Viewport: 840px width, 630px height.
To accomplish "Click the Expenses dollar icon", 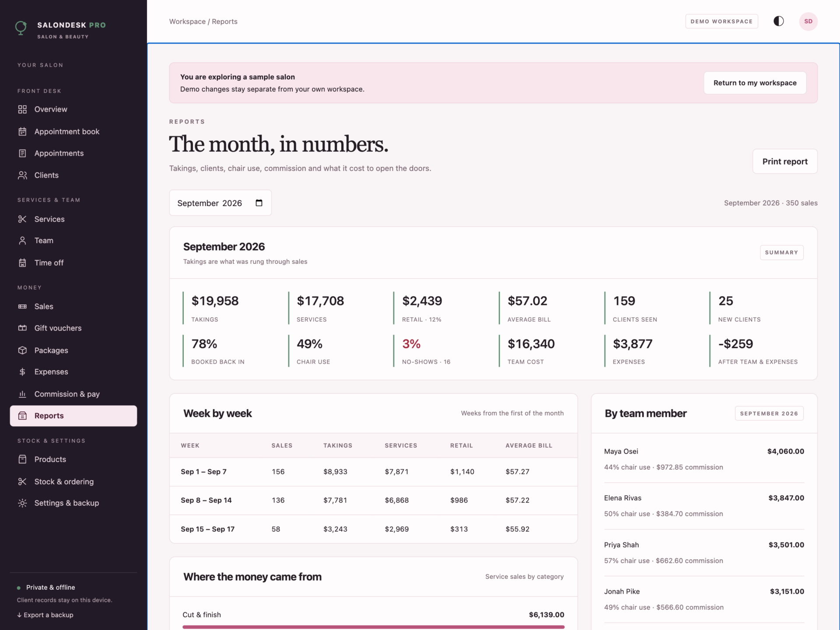I will click(x=22, y=372).
